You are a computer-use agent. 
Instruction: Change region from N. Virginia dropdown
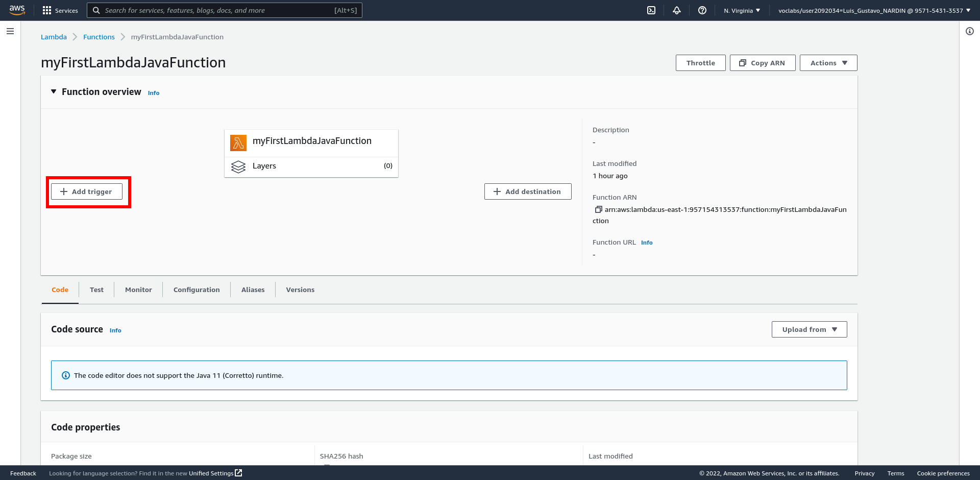[x=742, y=10]
